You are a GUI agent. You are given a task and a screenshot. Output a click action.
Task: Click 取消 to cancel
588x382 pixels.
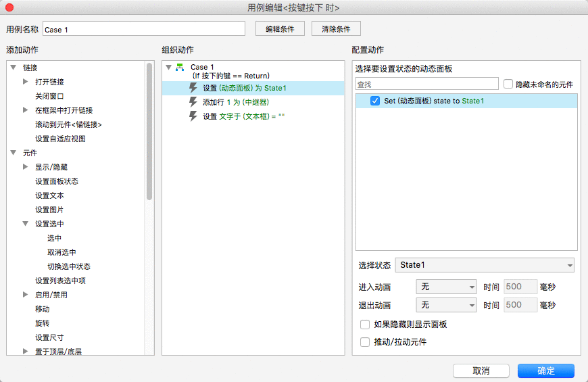tap(481, 371)
